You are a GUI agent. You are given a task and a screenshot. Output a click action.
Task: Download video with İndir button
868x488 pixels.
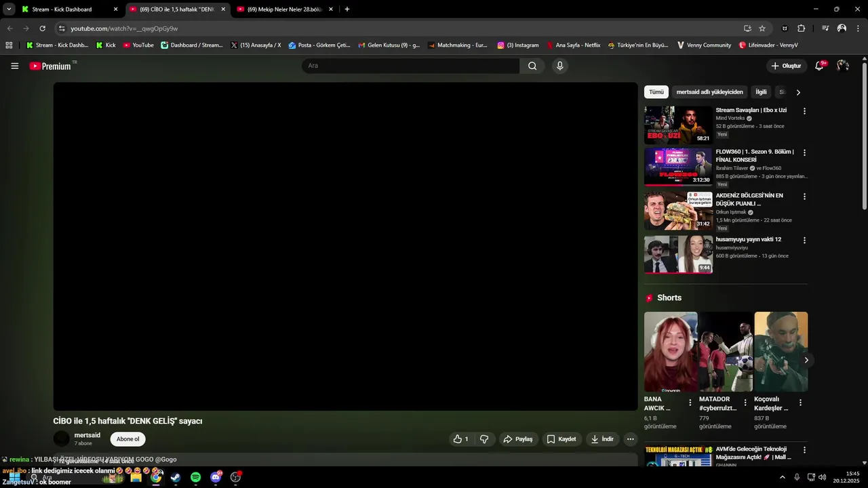[x=602, y=439]
